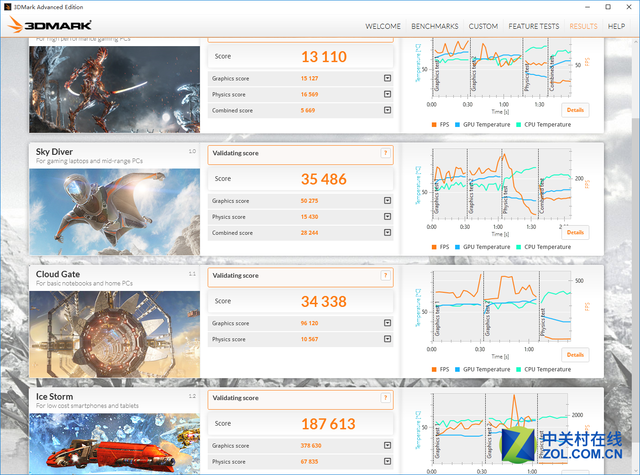
Task: Click the score value 13 110
Action: pos(324,57)
